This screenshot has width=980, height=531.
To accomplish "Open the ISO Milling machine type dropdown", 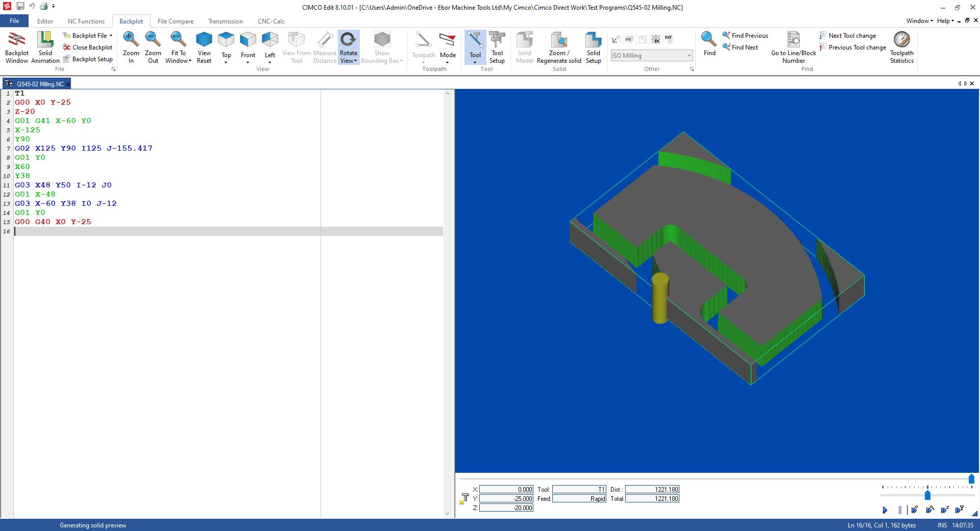I will 652,56.
